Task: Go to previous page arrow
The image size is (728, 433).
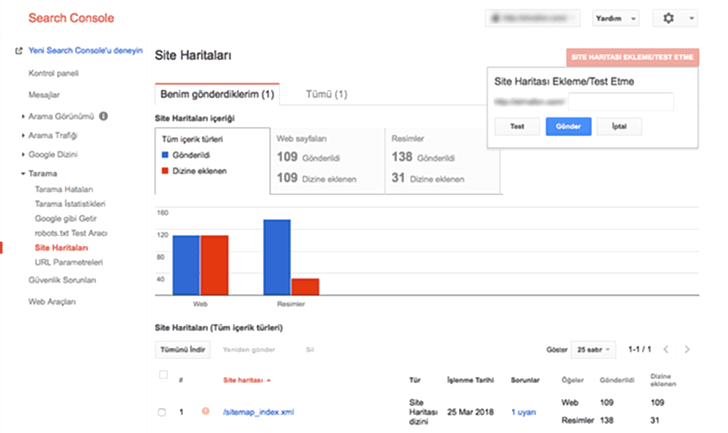Action: click(x=666, y=349)
